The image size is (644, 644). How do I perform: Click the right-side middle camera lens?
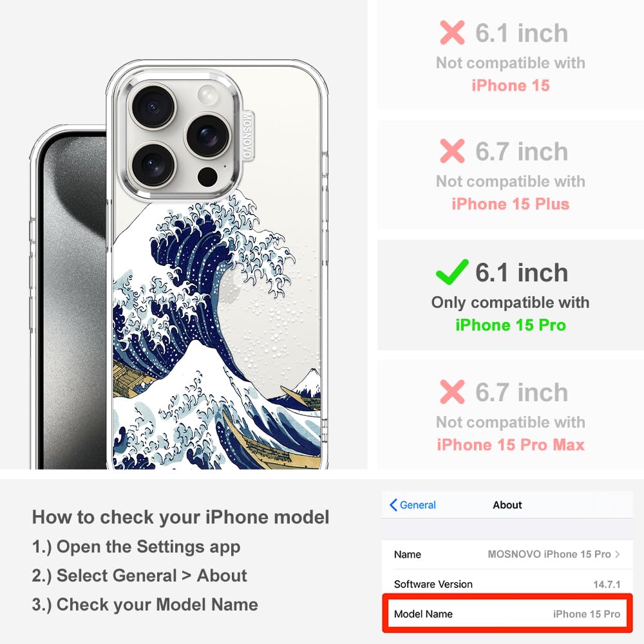pyautogui.click(x=208, y=136)
